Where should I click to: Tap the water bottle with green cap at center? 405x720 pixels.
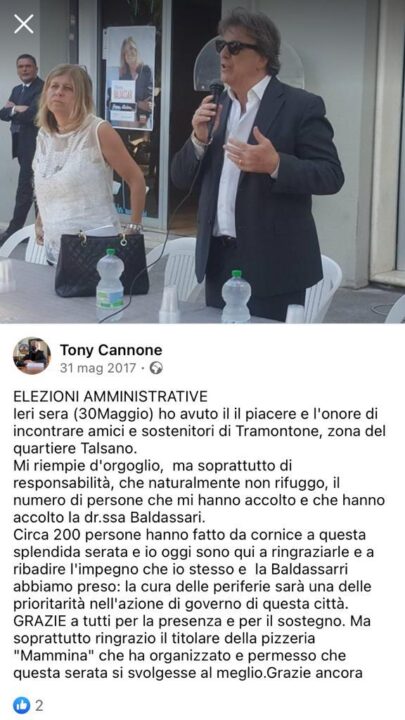point(236,296)
